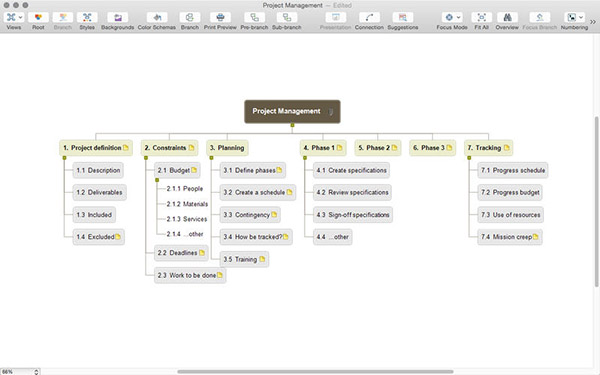
Task: Select the 2.1.3 Services item
Action: [187, 219]
